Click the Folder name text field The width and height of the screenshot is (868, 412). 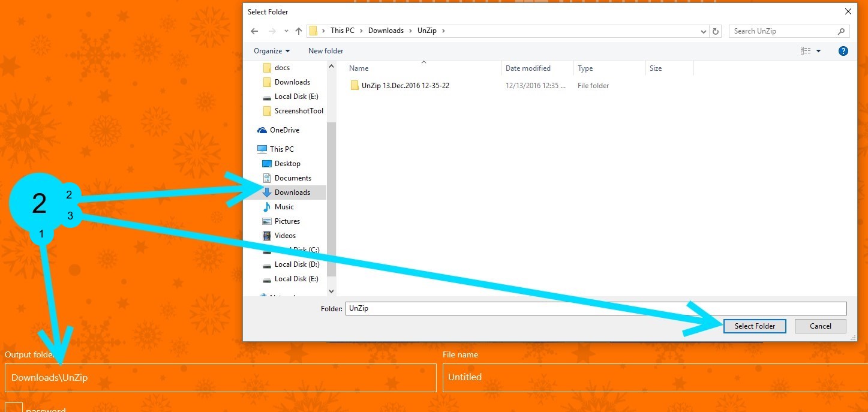[x=596, y=308]
